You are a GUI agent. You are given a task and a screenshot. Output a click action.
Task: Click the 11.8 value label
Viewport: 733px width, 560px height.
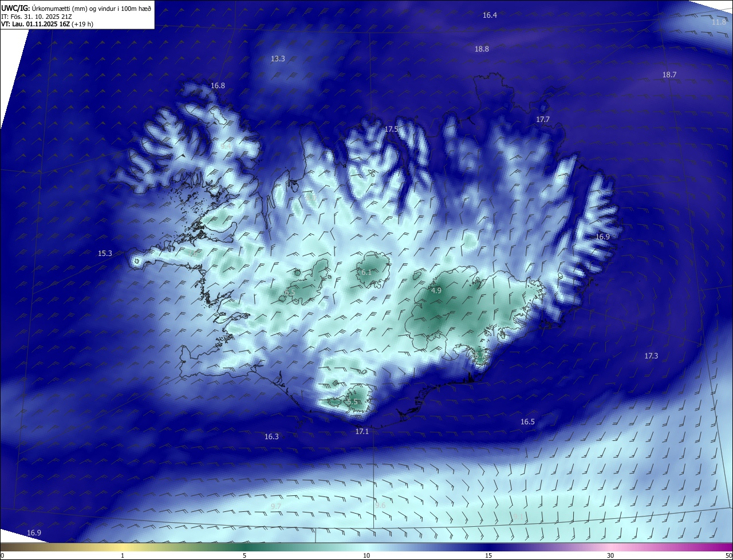[x=719, y=22]
